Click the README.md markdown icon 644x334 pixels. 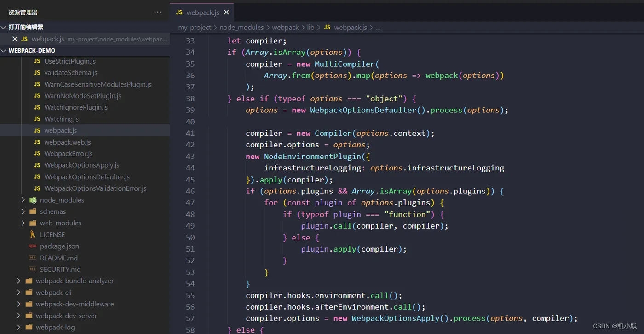click(33, 258)
